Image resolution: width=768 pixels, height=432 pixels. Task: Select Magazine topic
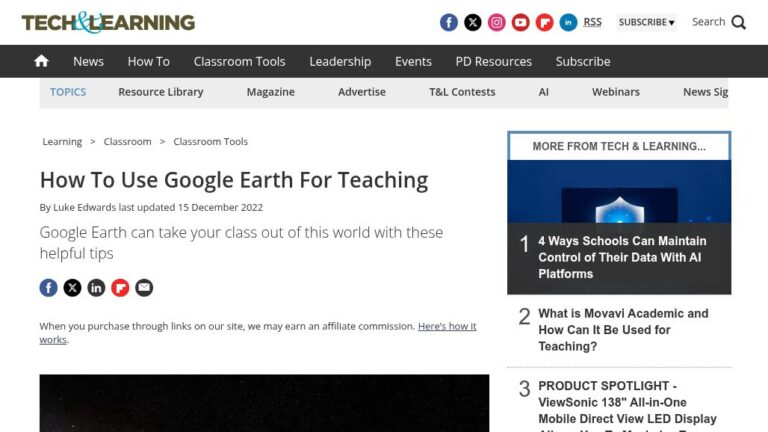(270, 92)
